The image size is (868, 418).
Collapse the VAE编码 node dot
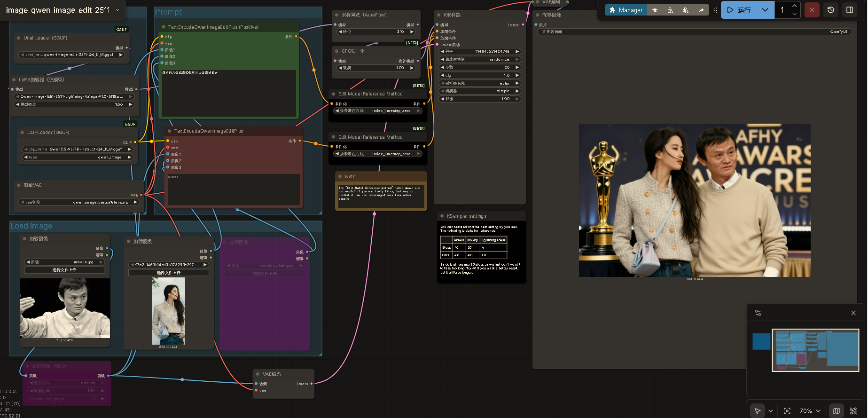(258, 374)
